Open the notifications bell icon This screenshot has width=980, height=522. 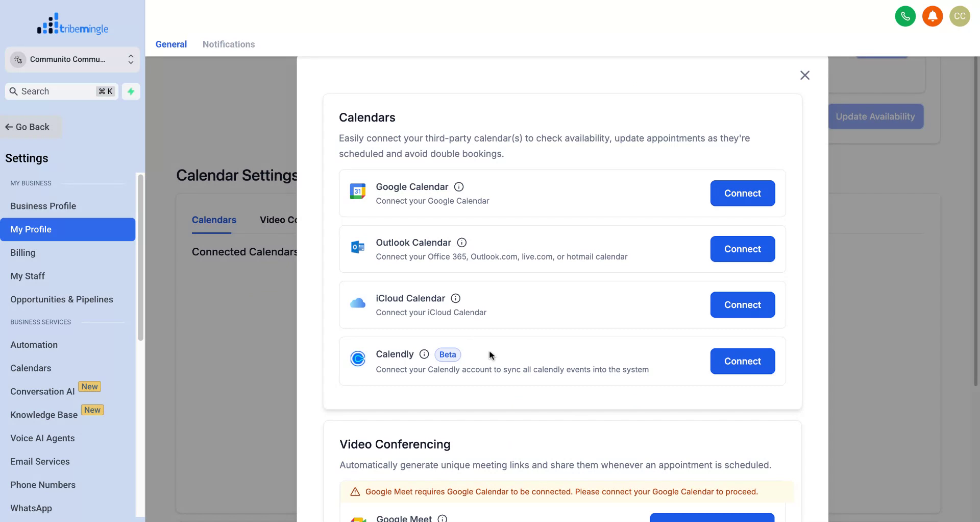coord(933,16)
